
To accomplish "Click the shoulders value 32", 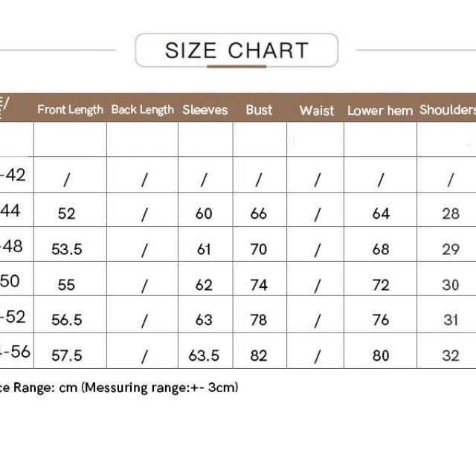I will (x=451, y=356).
